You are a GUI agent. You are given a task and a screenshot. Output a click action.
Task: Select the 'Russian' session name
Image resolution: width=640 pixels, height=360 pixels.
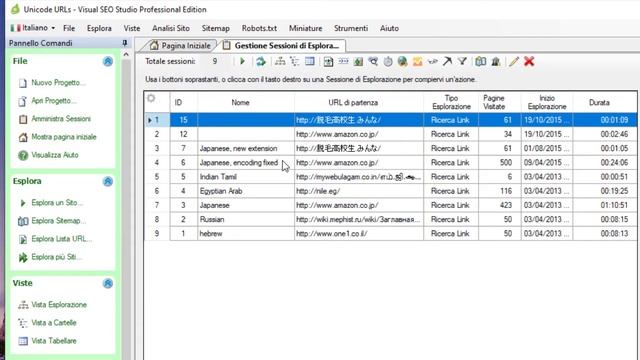(x=212, y=220)
